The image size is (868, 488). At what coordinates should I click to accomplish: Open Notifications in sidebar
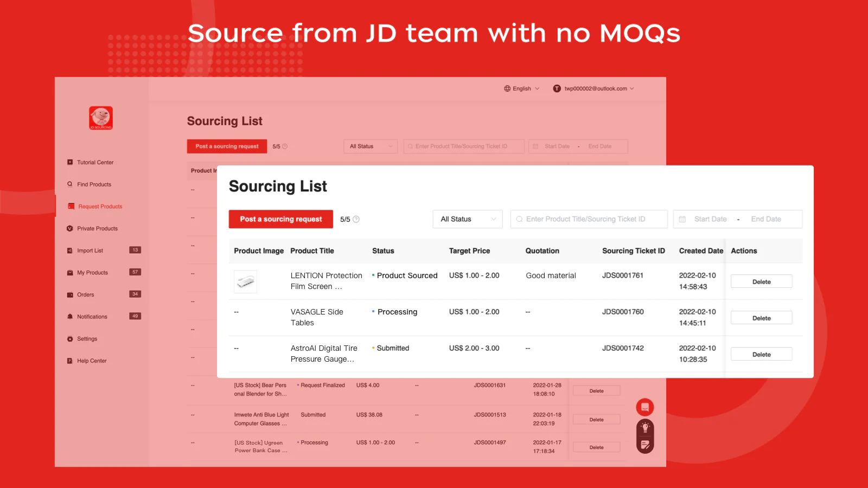point(92,317)
